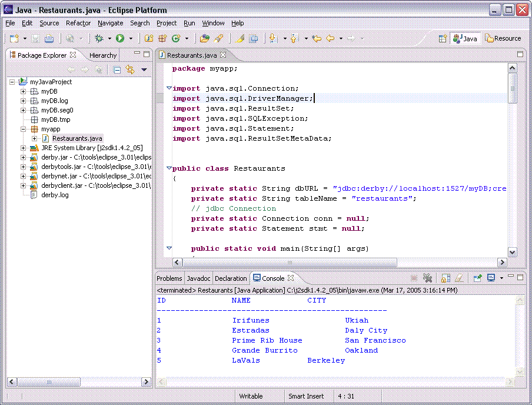
Task: Switch to the Problems tab
Action: [169, 278]
